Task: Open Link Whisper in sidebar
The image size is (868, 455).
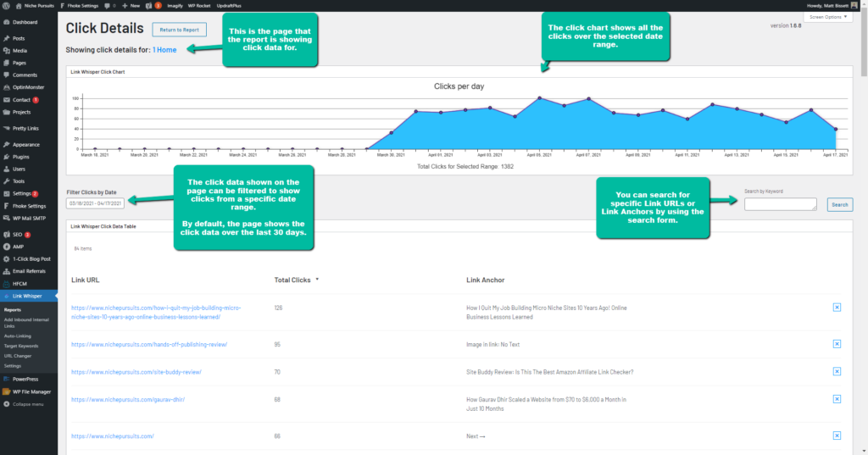Action: pyautogui.click(x=27, y=296)
